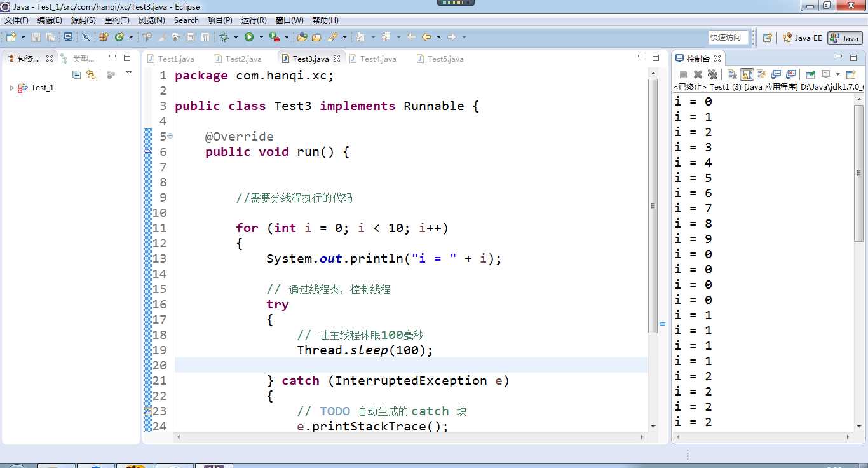The image size is (868, 468).
Task: Minimize the editor area panel
Action: pos(641,57)
